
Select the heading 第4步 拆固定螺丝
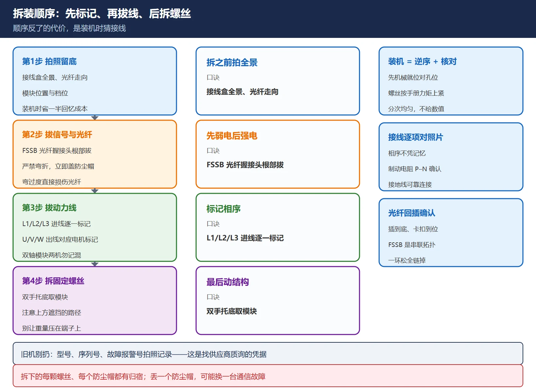tap(53, 281)
